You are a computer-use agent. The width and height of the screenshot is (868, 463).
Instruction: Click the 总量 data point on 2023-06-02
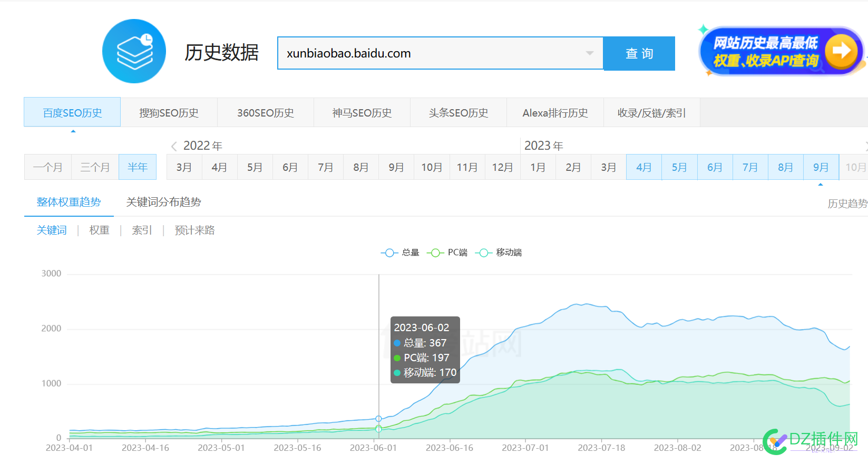click(x=378, y=419)
